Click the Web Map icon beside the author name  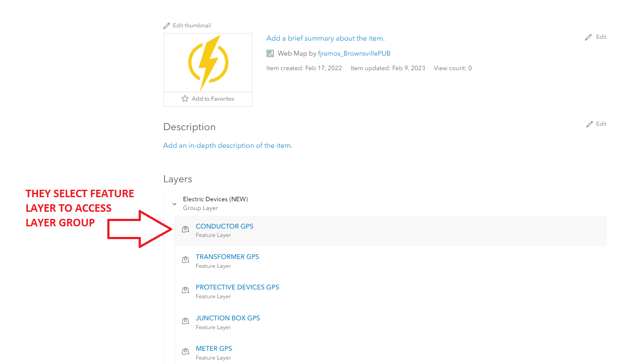[270, 53]
